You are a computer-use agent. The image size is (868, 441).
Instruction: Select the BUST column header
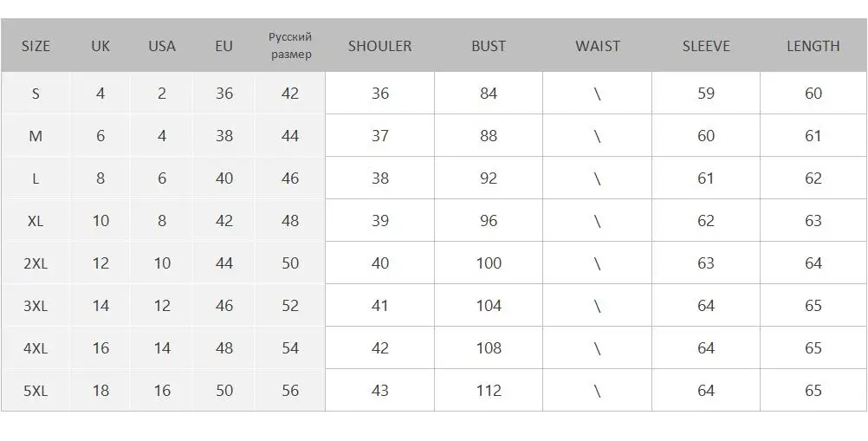489,46
